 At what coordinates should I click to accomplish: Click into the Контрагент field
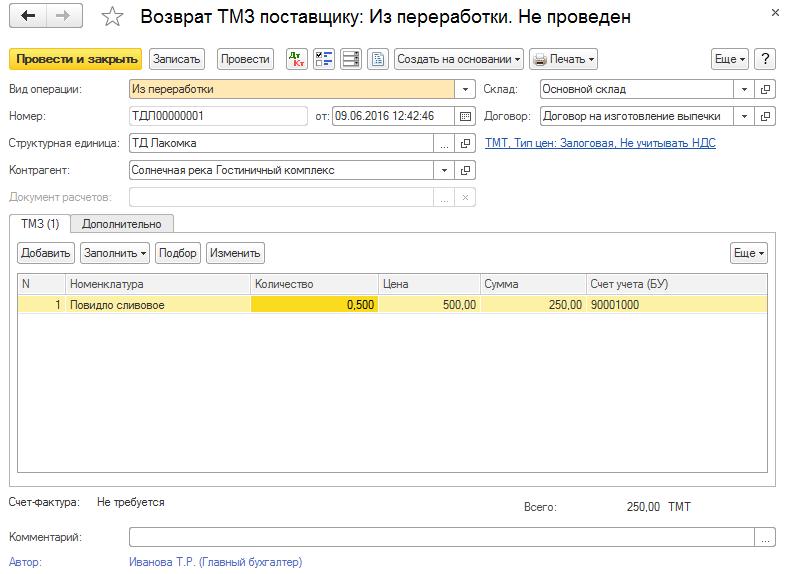pyautogui.click(x=281, y=170)
